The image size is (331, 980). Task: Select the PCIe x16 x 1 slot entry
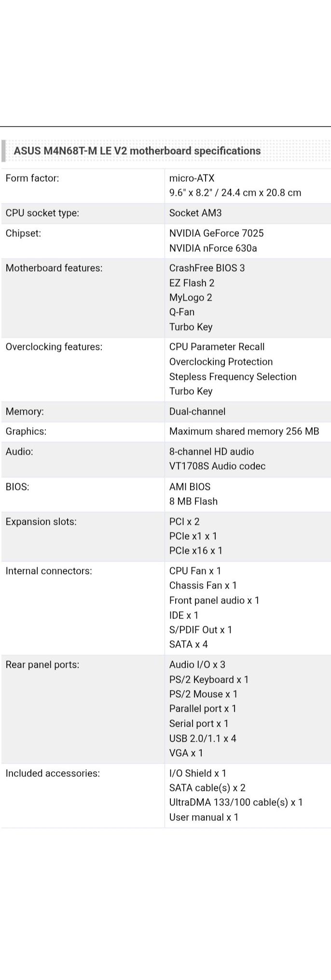(195, 551)
